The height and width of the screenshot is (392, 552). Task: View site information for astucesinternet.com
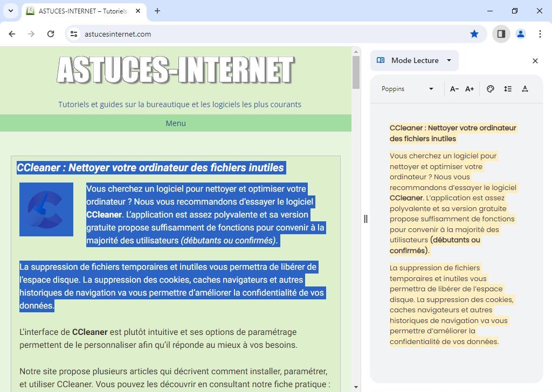(73, 33)
